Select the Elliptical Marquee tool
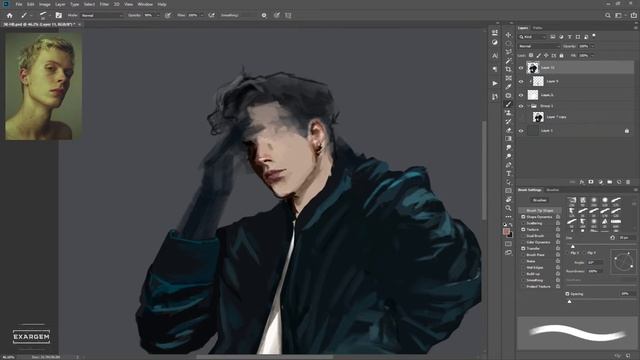The height and width of the screenshot is (360, 640). [x=508, y=43]
